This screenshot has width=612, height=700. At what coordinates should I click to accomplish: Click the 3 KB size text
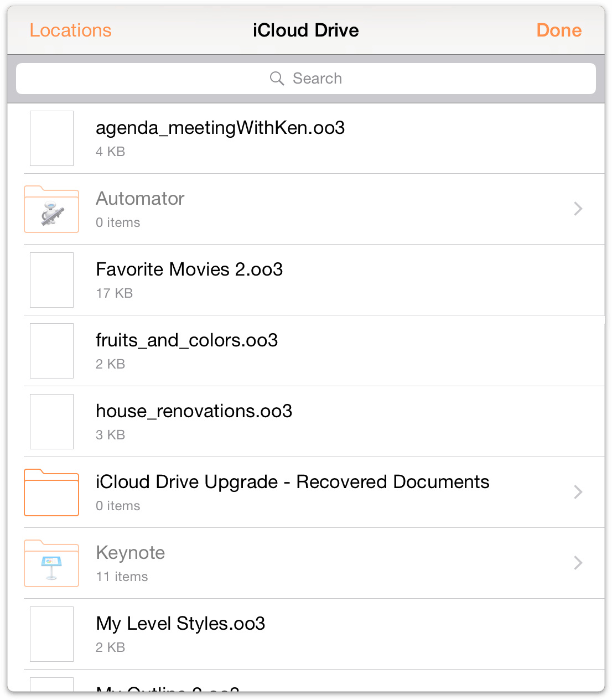pyautogui.click(x=110, y=435)
